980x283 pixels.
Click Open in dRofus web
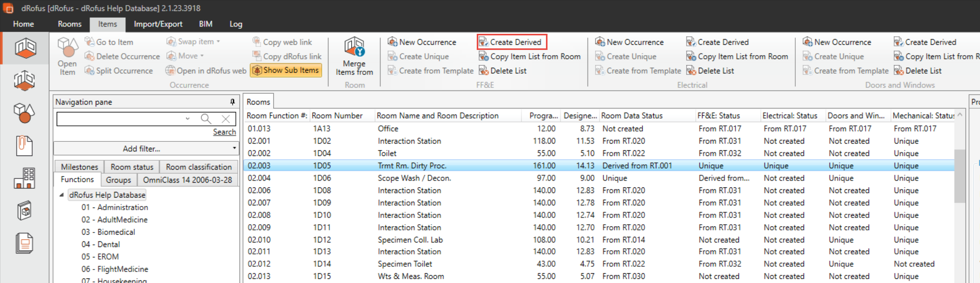[x=206, y=71]
